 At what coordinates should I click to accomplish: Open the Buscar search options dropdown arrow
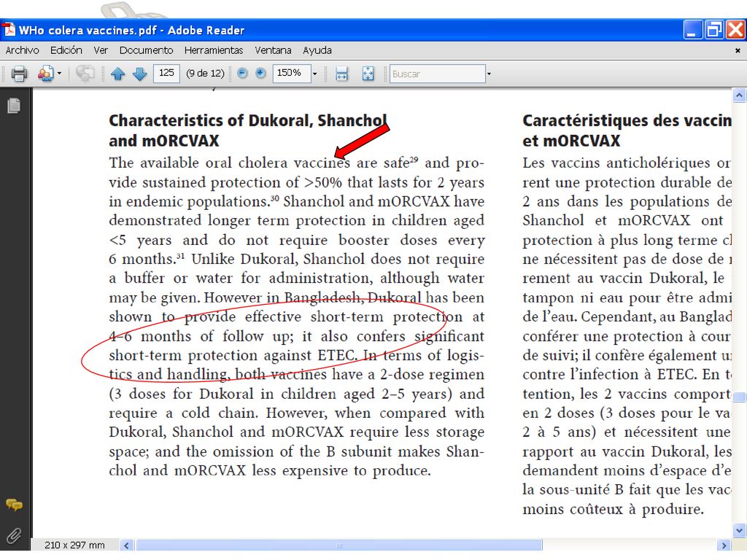coord(489,74)
